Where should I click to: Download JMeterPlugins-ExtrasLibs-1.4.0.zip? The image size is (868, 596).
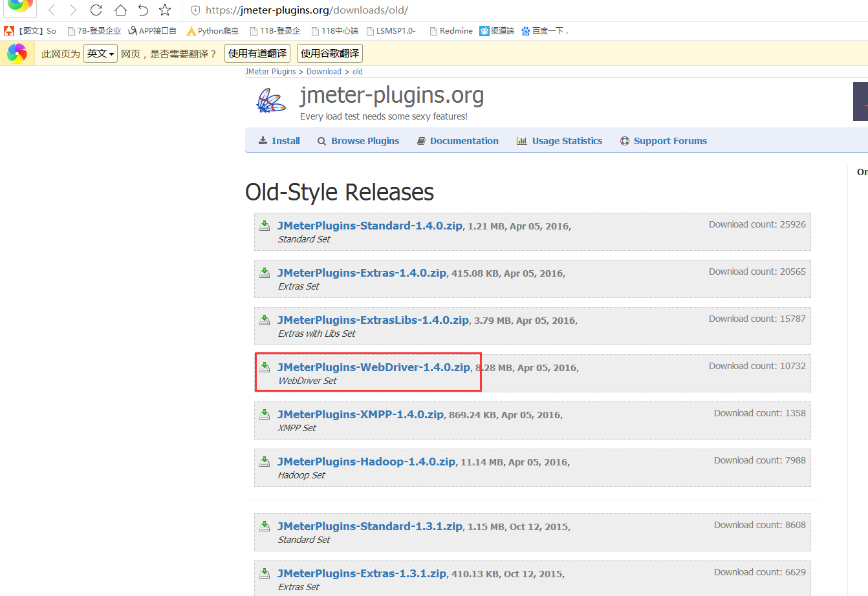point(373,320)
